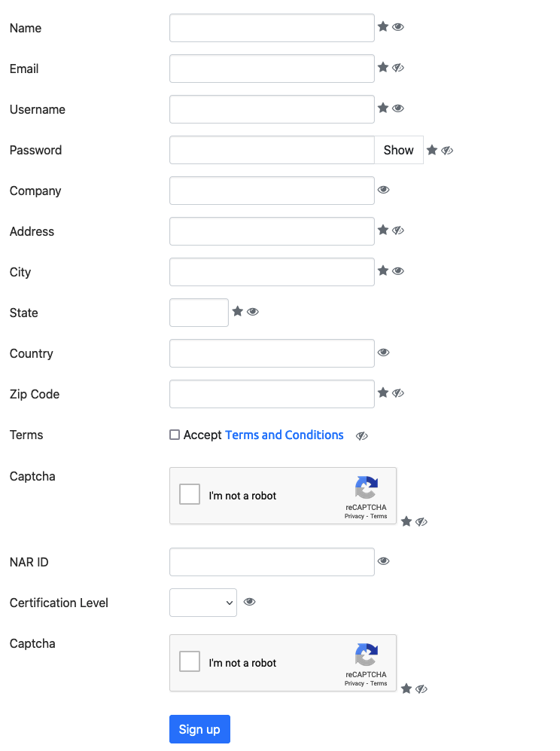Viewport: 560px width, 751px height.
Task: Submit the form with Sign up
Action: [199, 729]
